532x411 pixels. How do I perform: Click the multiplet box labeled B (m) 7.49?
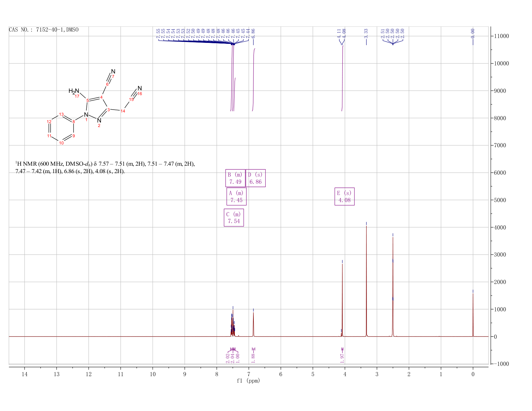[x=235, y=178]
